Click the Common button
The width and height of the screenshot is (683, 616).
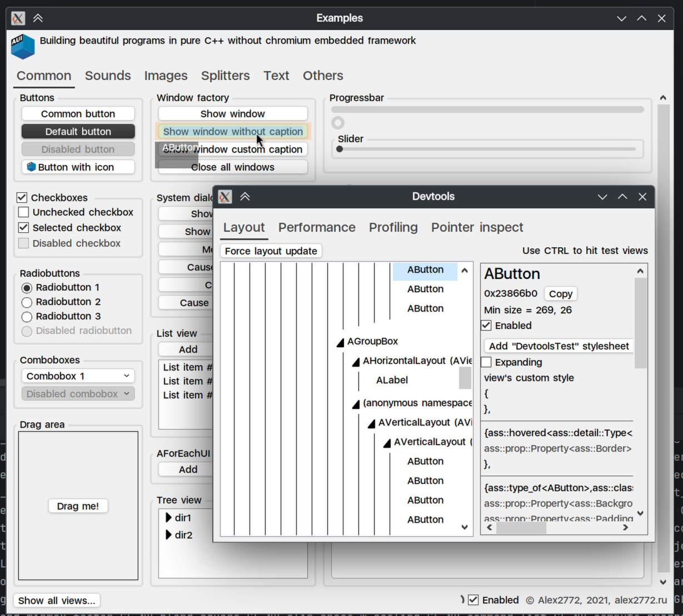(78, 114)
